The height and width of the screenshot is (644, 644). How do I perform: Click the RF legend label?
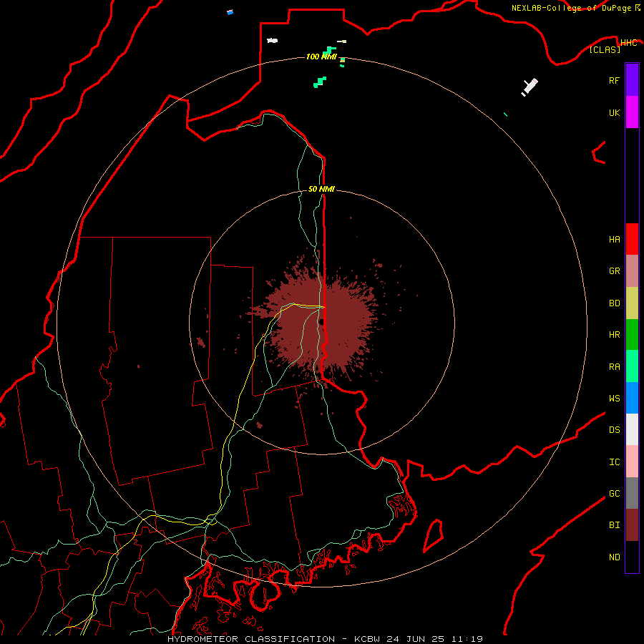click(x=614, y=80)
